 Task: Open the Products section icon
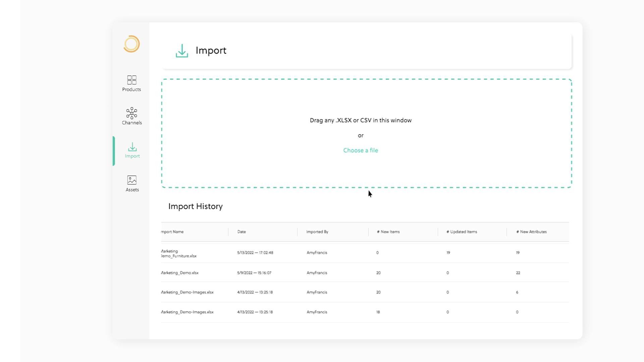131,80
